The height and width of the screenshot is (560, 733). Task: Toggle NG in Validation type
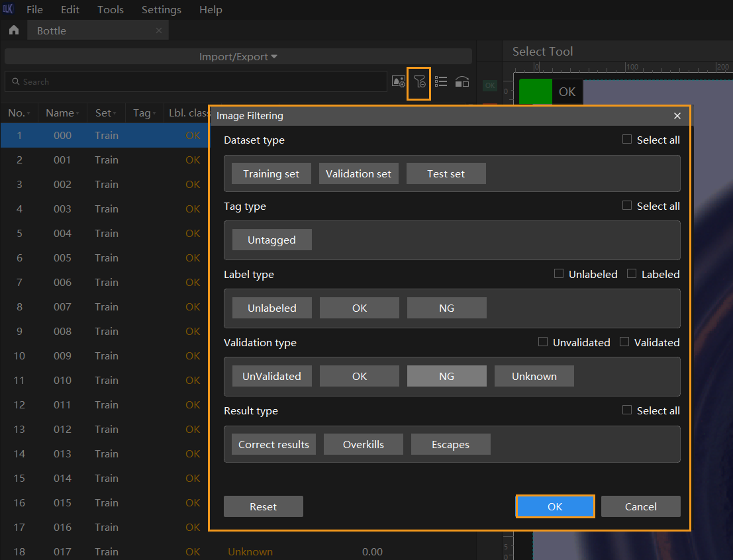446,376
